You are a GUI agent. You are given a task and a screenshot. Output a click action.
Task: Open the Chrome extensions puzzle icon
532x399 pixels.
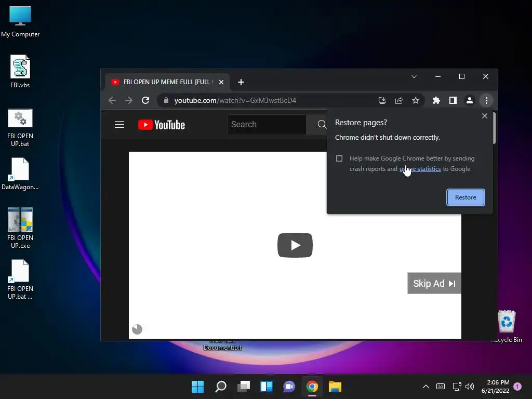pos(436,100)
